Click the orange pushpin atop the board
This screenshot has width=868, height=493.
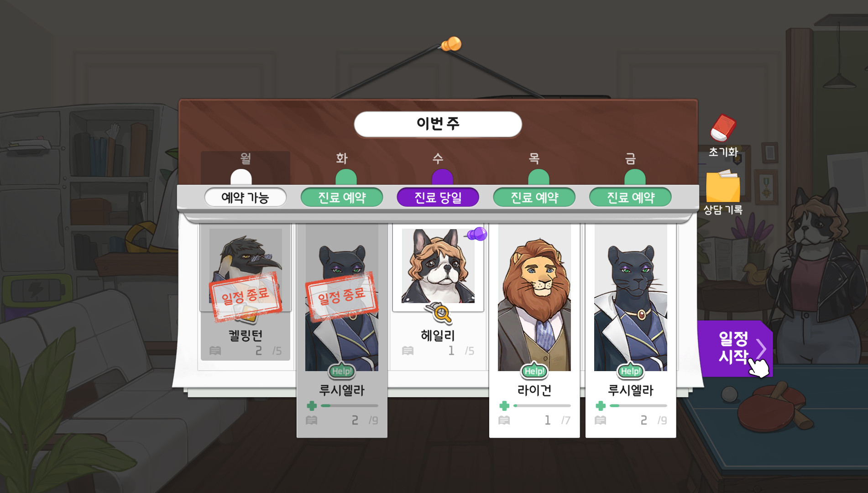(451, 44)
